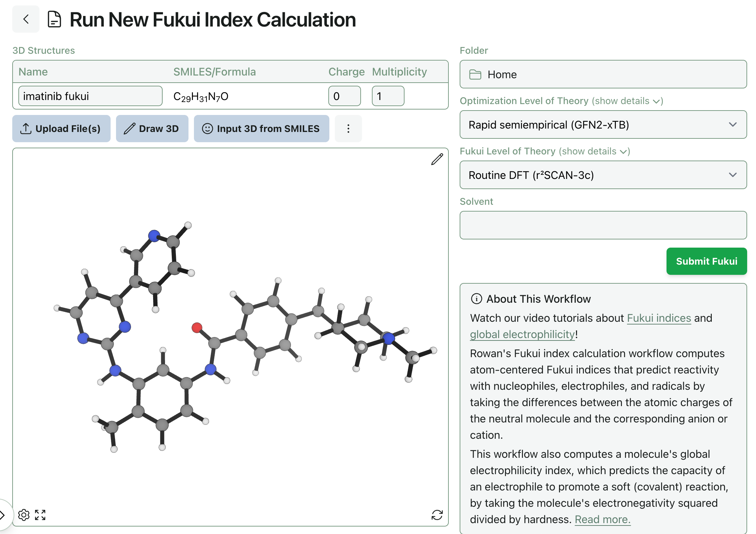Click the folder icon in Home field
This screenshot has height=534, width=756.
tap(475, 74)
